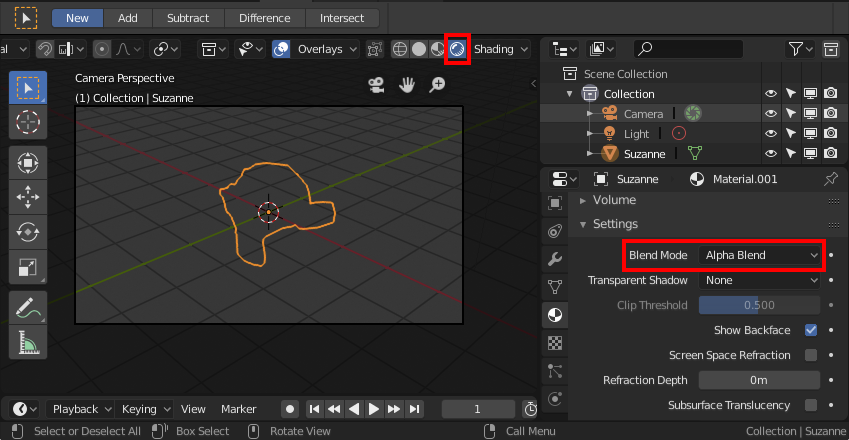Screen dimensions: 849x440
Task: Open the Material properties tab
Action: [555, 315]
